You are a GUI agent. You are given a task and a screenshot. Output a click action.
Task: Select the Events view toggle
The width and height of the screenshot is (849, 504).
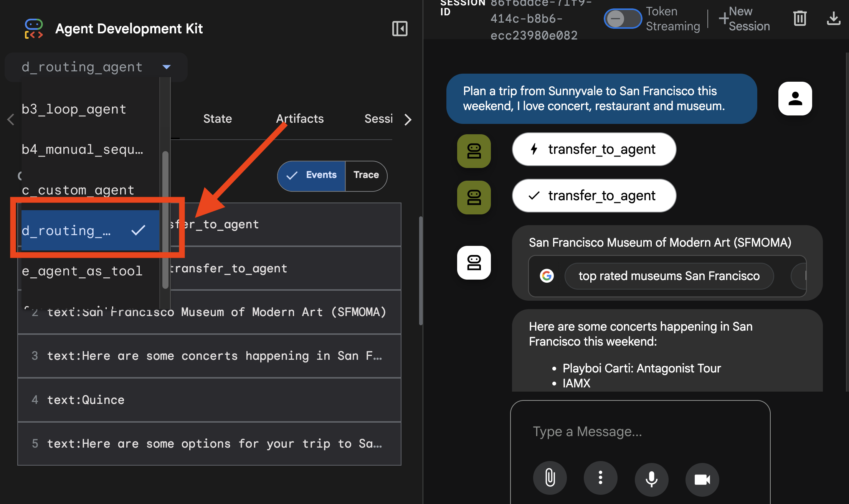coord(311,176)
